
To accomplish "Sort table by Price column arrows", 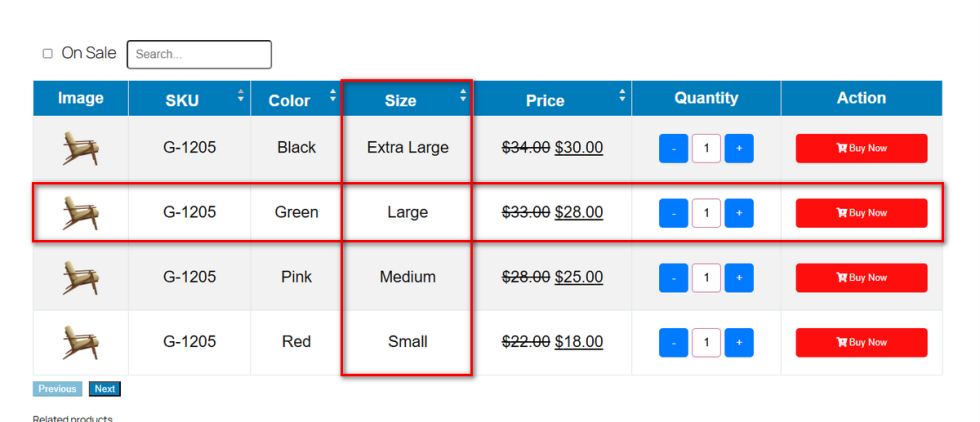I will click(x=622, y=96).
